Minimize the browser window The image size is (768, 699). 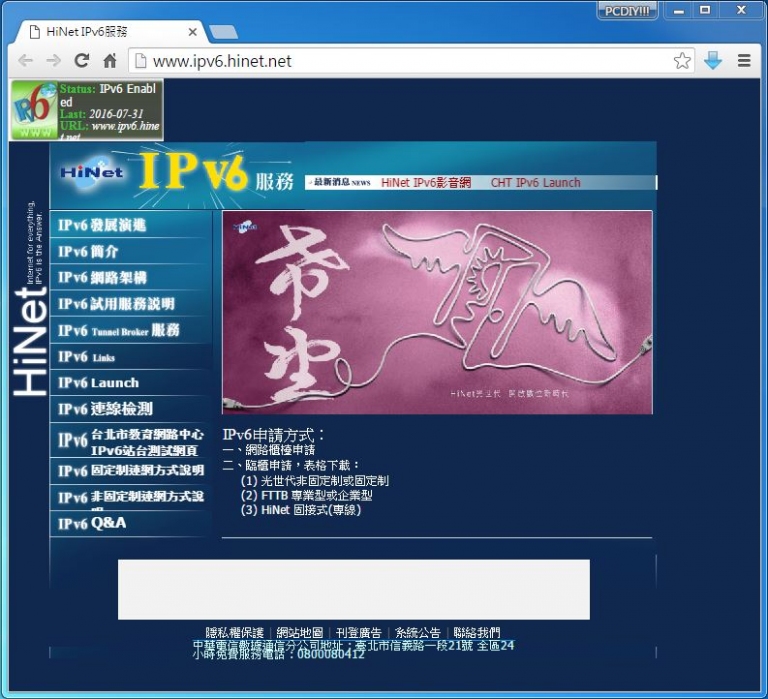click(678, 10)
